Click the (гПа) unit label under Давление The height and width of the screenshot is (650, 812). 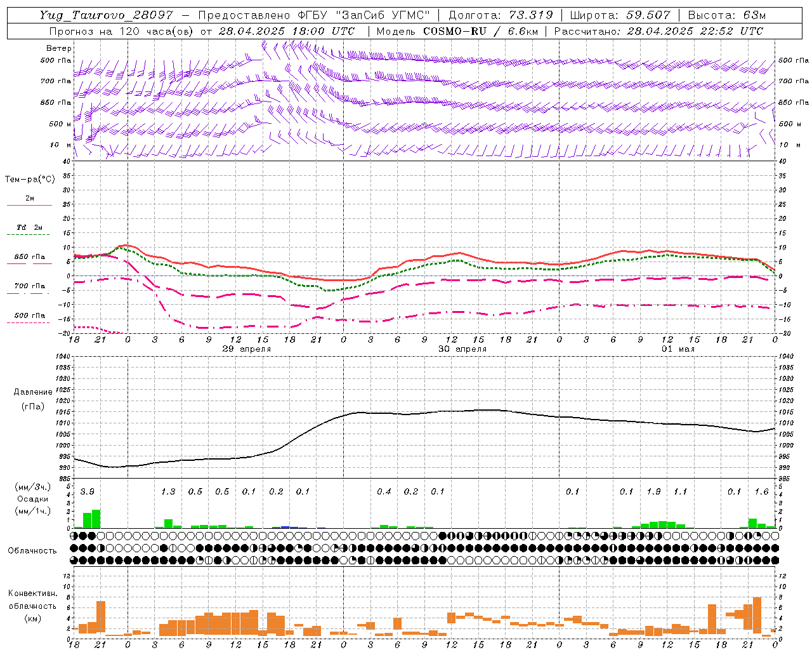32,407
